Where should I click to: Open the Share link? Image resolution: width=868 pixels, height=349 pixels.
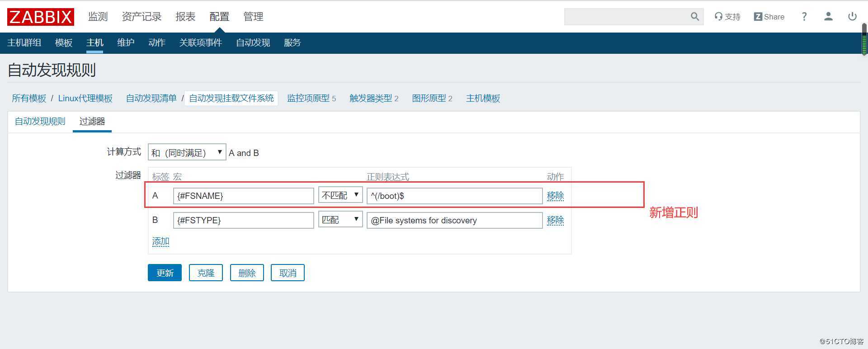[769, 17]
